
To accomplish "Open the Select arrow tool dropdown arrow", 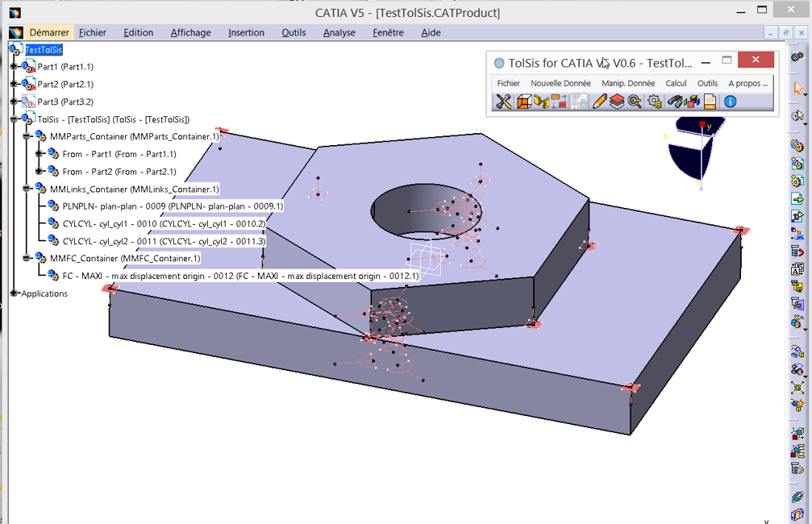I will pyautogui.click(x=806, y=95).
